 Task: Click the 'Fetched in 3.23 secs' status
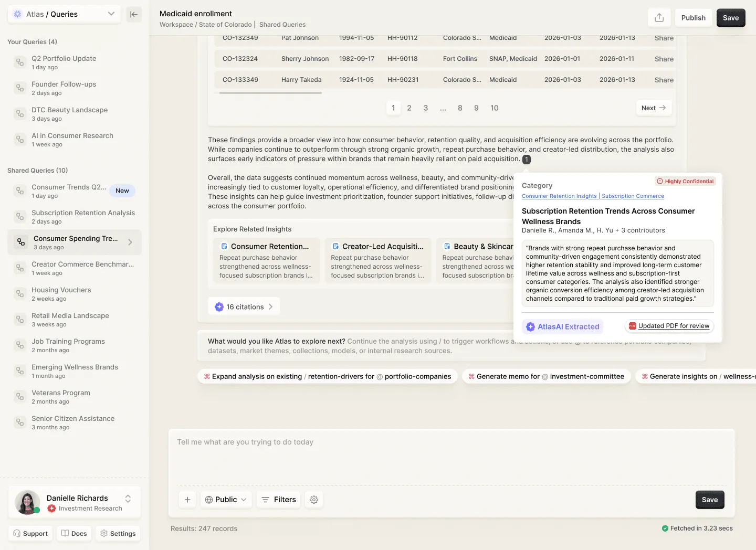697,528
